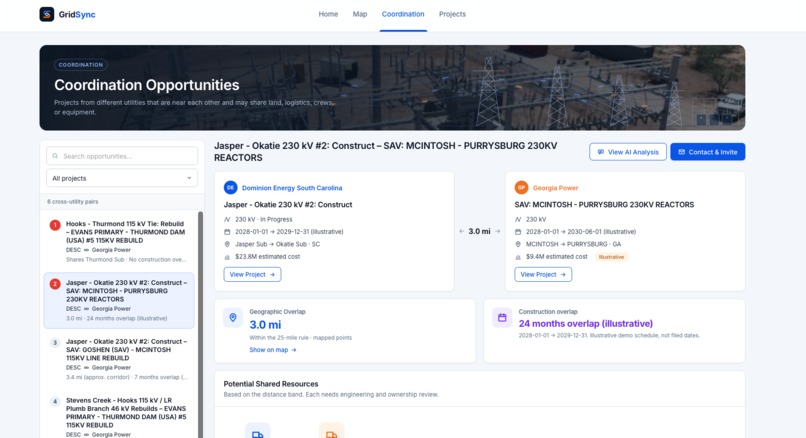Click the Construction overlap calendar icon
The width and height of the screenshot is (806, 438).
click(502, 318)
